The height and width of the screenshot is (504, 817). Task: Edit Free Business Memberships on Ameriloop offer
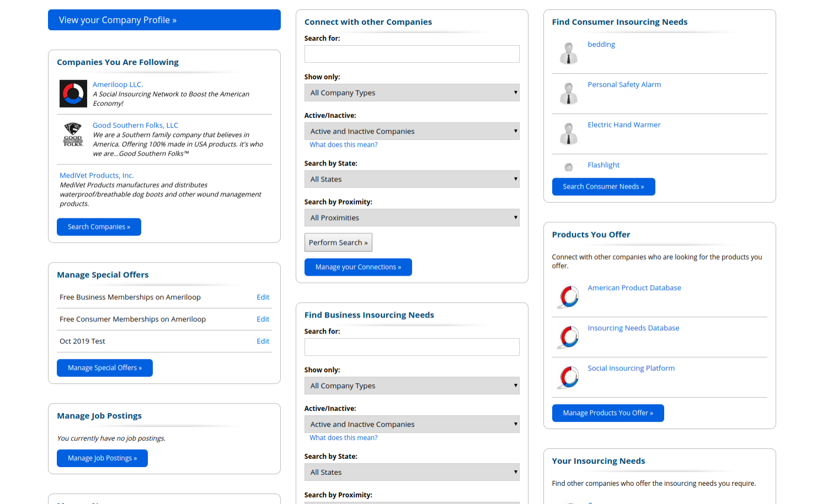coord(263,297)
